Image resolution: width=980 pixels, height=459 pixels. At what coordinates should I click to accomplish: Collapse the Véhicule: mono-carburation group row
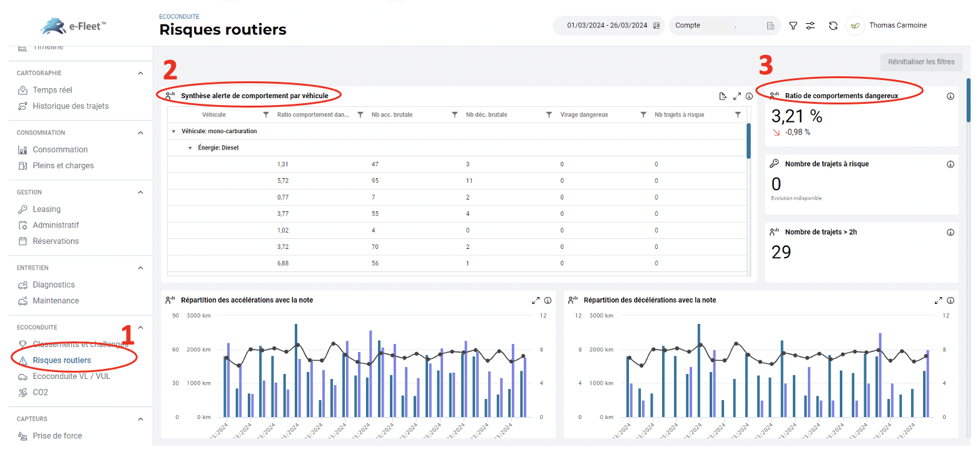pos(173,131)
